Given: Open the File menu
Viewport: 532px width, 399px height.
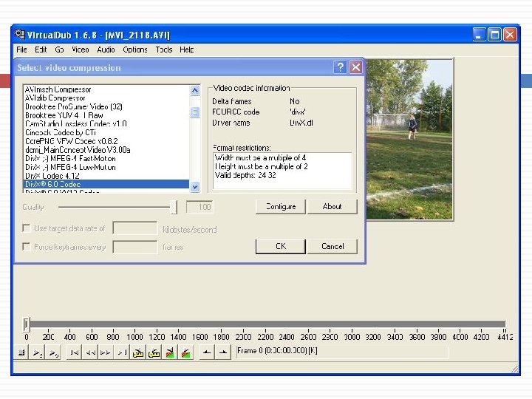Looking at the screenshot, I should coord(21,50).
